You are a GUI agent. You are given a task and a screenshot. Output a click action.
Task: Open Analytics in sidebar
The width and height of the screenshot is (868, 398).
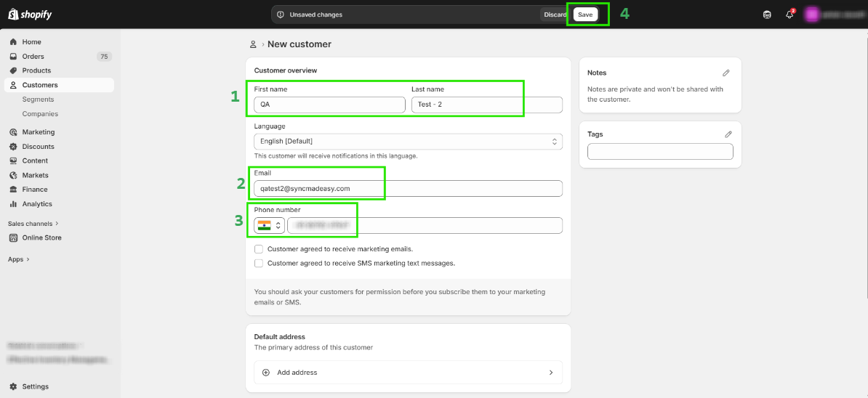click(37, 204)
